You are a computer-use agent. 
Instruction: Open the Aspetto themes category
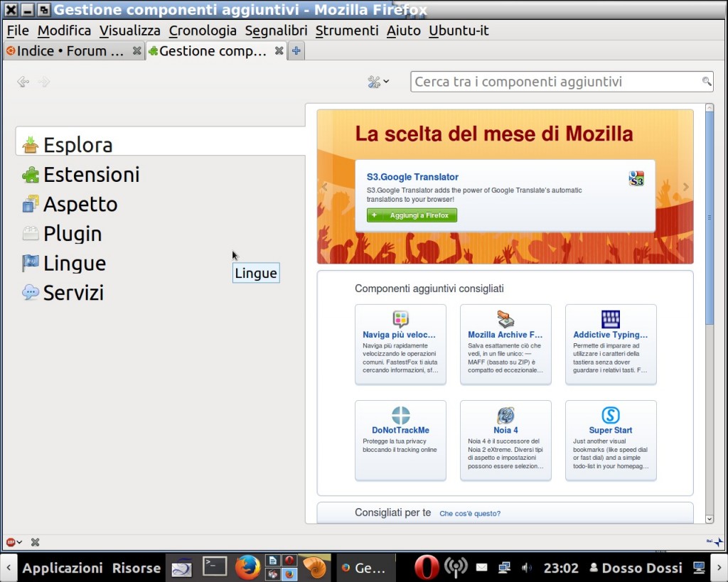161,204
